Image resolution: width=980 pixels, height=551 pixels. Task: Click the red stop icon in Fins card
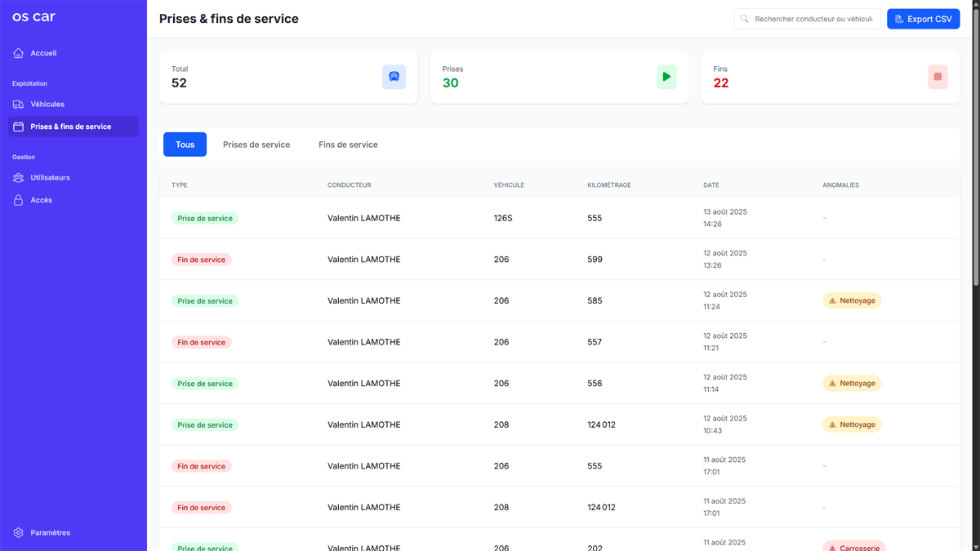pyautogui.click(x=938, y=77)
